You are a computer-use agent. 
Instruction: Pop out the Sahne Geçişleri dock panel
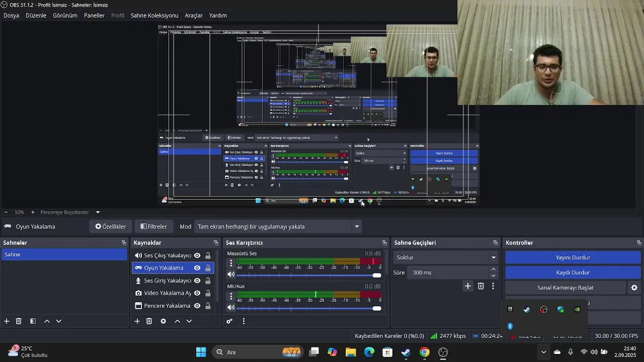pyautogui.click(x=496, y=243)
